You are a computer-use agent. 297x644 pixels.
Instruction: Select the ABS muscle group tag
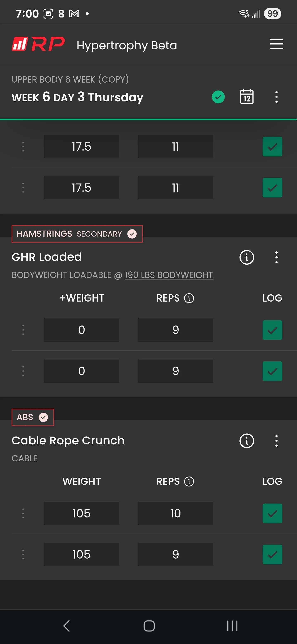click(33, 417)
